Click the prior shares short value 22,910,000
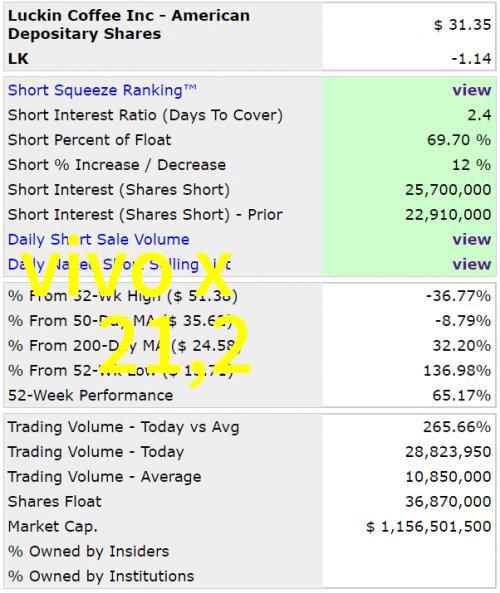500x593 pixels. point(448,215)
